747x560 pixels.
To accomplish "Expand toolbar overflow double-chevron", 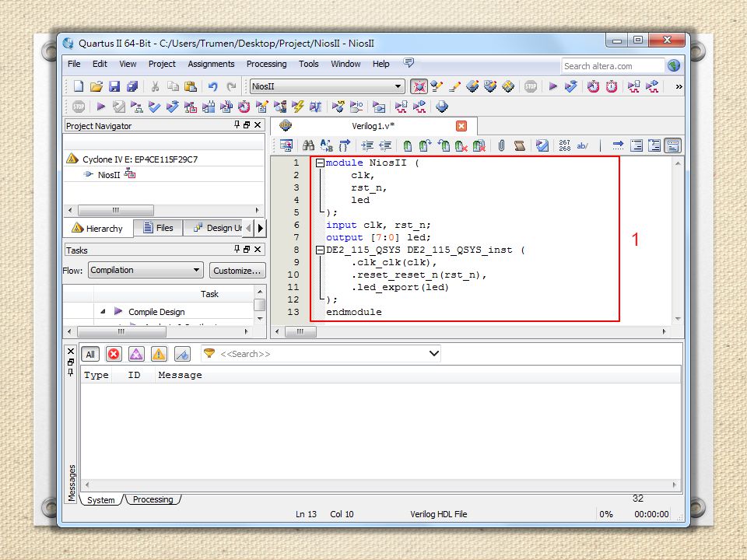I will point(679,86).
